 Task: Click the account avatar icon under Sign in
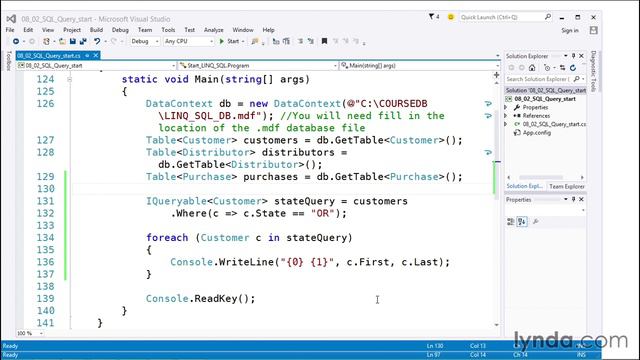[x=593, y=30]
